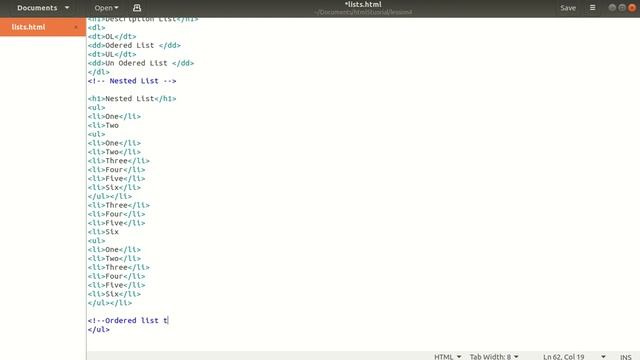The height and width of the screenshot is (360, 640).
Task: Click the *lists.html window title
Action: [363, 4]
